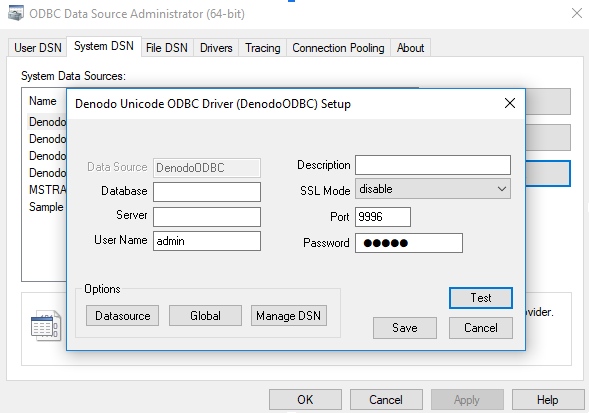Click the Datasource options button
589x413 pixels.
122,315
